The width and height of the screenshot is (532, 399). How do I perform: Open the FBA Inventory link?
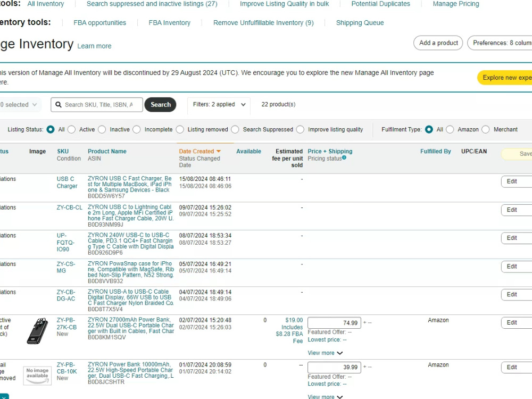click(169, 23)
